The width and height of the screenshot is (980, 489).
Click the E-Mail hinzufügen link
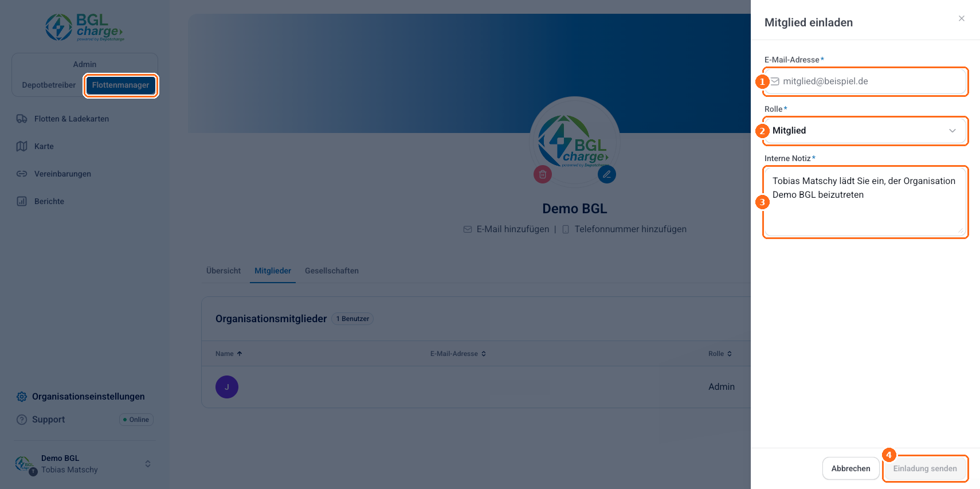click(513, 229)
